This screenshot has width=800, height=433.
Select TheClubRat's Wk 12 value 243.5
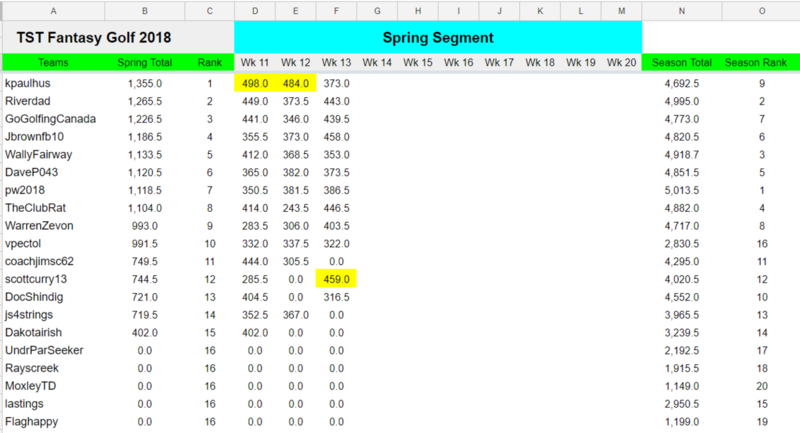point(295,208)
